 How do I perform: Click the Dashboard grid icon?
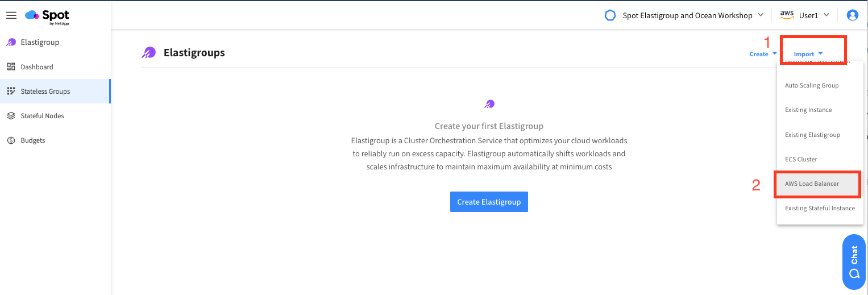click(x=11, y=67)
